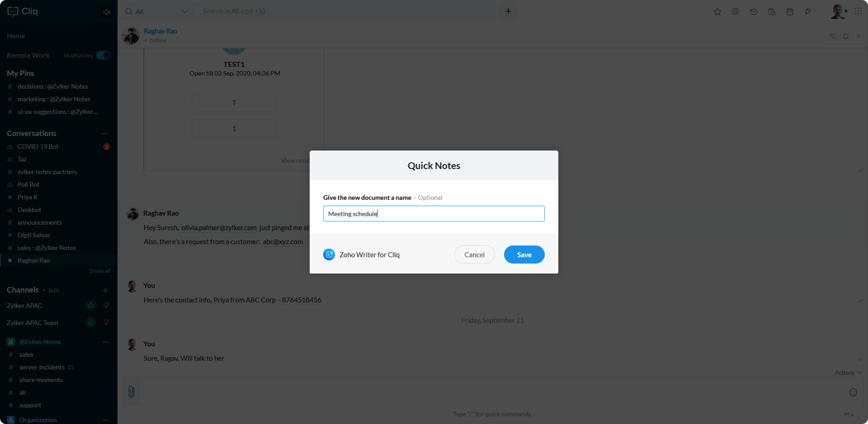The height and width of the screenshot is (424, 868).
Task: Open reminders clipboard icon in top bar
Action: click(x=771, y=12)
